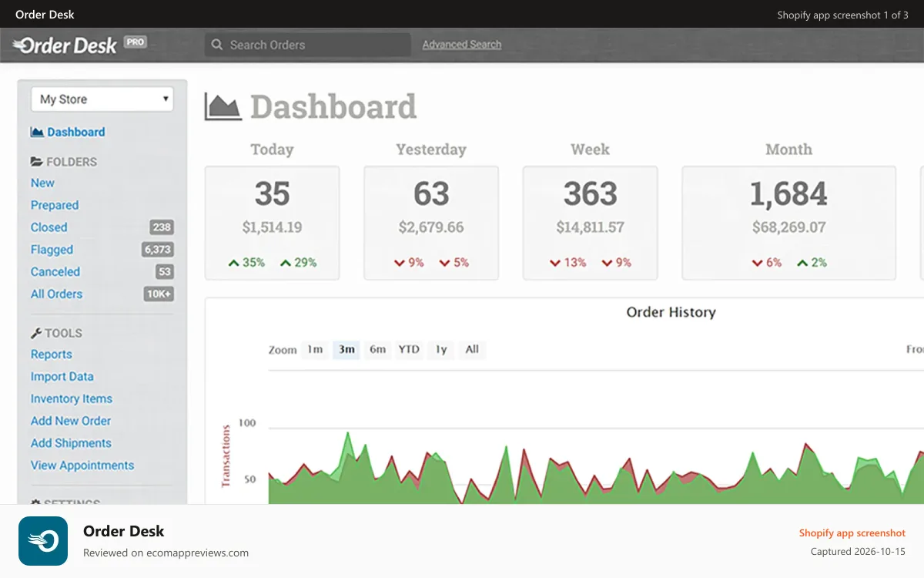Open Inventory Items under Tools
Screen dimensions: 924x578
[x=72, y=399]
